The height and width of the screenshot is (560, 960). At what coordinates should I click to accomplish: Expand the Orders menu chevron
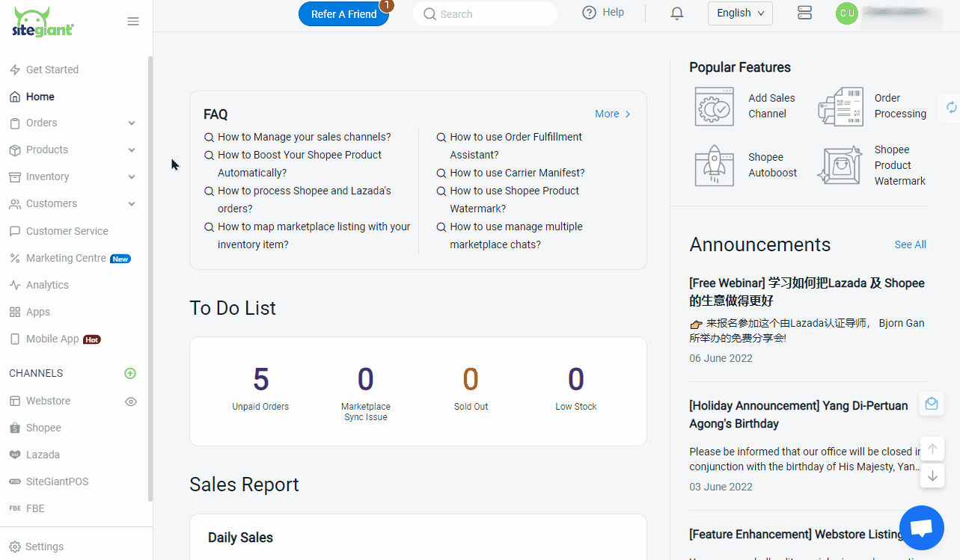132,123
